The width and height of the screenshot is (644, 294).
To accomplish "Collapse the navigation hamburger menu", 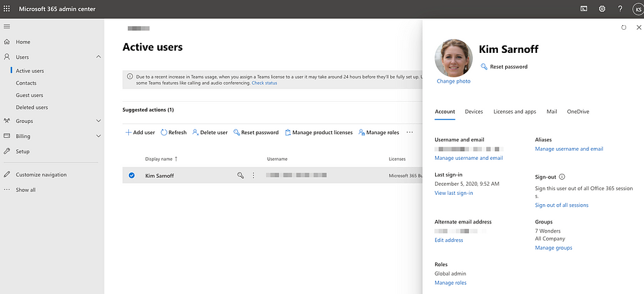I will 7,26.
